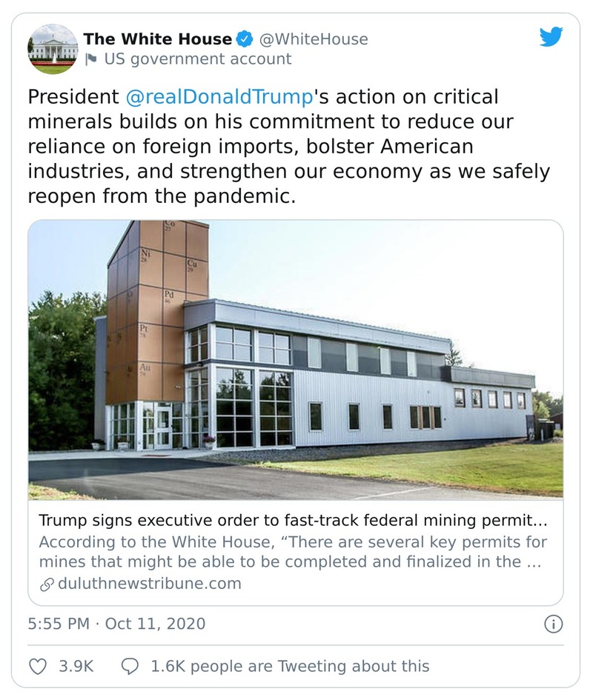Screen dimensions: 593x700
Task: Click the reply speech bubble icon
Action: pyautogui.click(x=130, y=666)
